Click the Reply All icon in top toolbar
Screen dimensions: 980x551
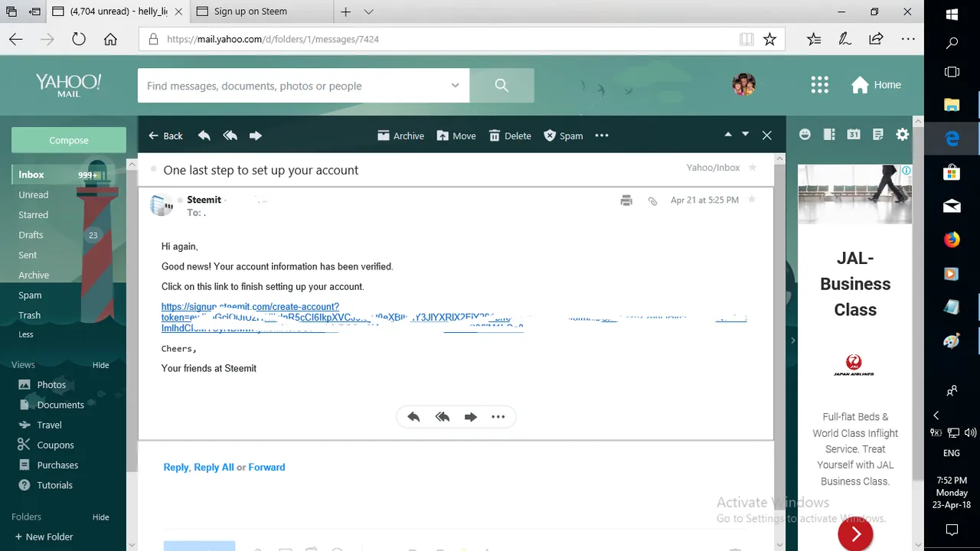tap(230, 135)
